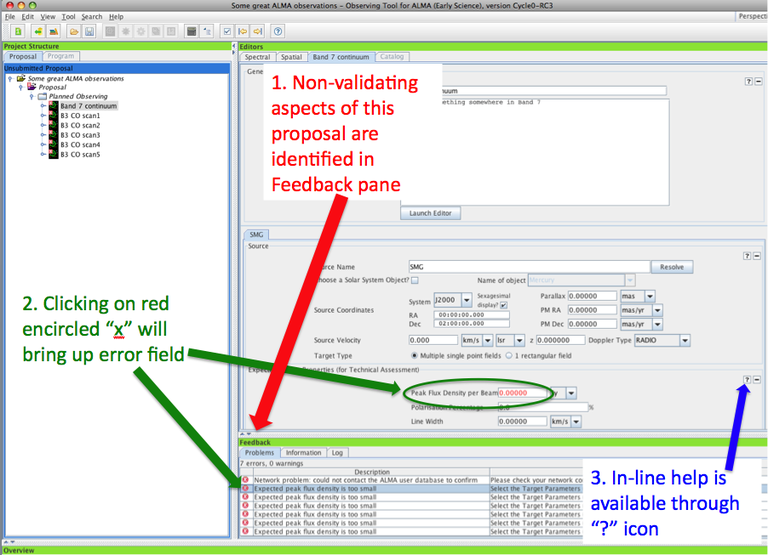Expand the B3 CO scan2 tree node
This screenshot has width=768, height=555.
[x=44, y=125]
